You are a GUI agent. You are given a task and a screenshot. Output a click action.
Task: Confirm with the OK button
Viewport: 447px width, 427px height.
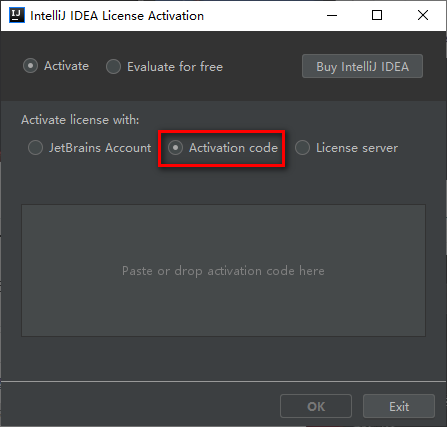coord(316,406)
